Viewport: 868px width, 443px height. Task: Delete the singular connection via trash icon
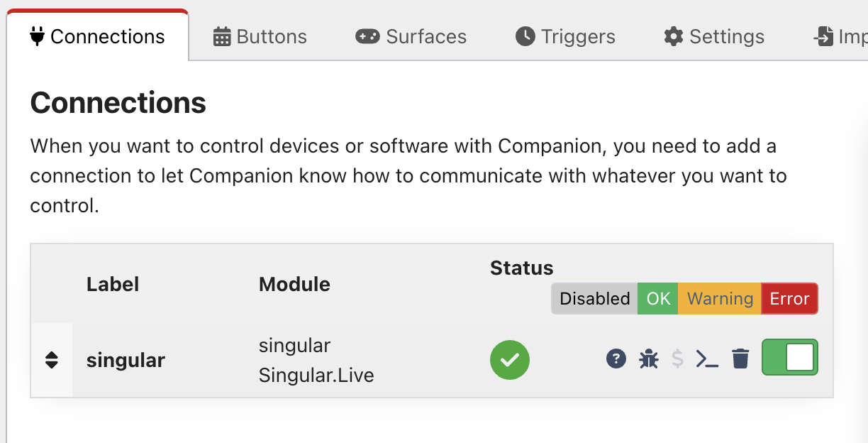pos(740,359)
